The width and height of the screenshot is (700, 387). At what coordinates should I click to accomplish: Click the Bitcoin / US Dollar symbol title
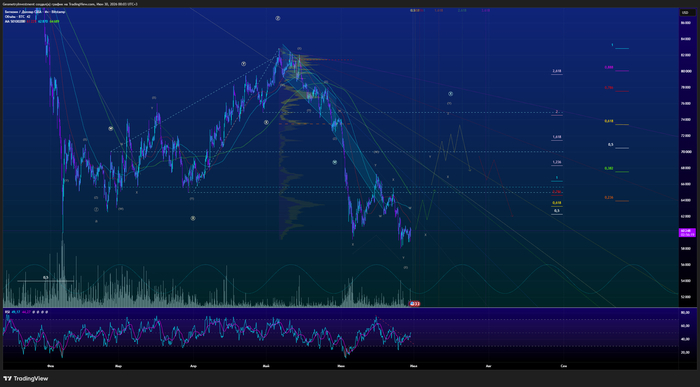tap(35, 12)
